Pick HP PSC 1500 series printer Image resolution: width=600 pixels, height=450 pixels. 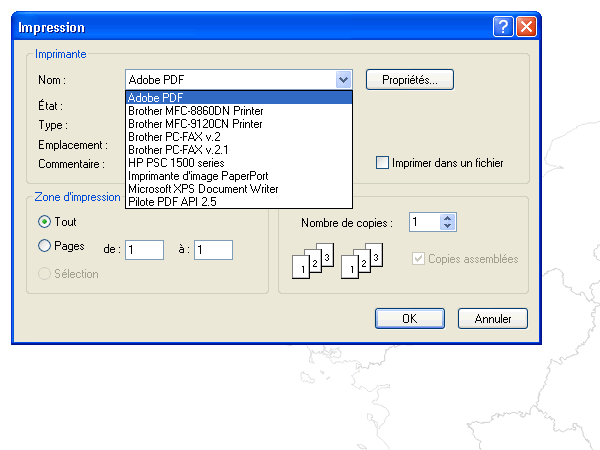tap(239, 163)
